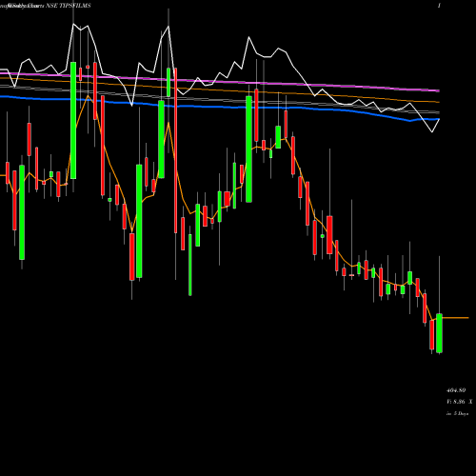Click the NSE TIPSFILMS chart title

[x=69, y=6]
